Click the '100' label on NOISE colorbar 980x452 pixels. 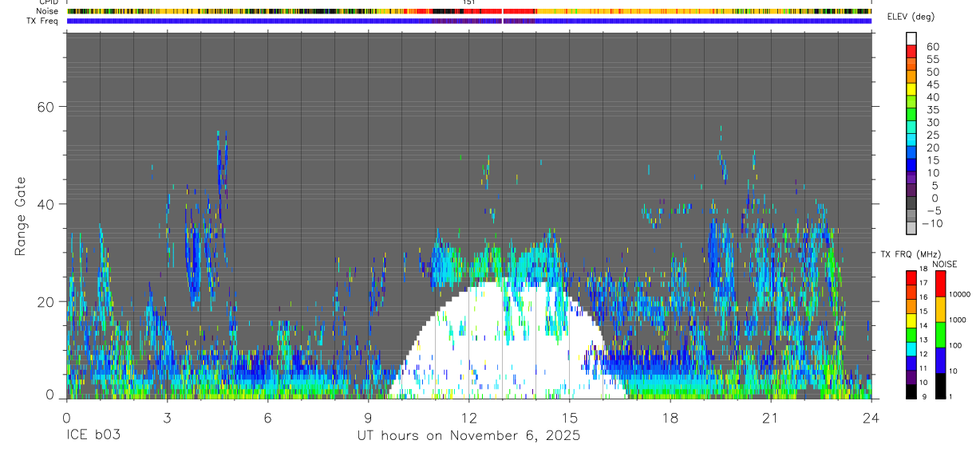point(954,346)
